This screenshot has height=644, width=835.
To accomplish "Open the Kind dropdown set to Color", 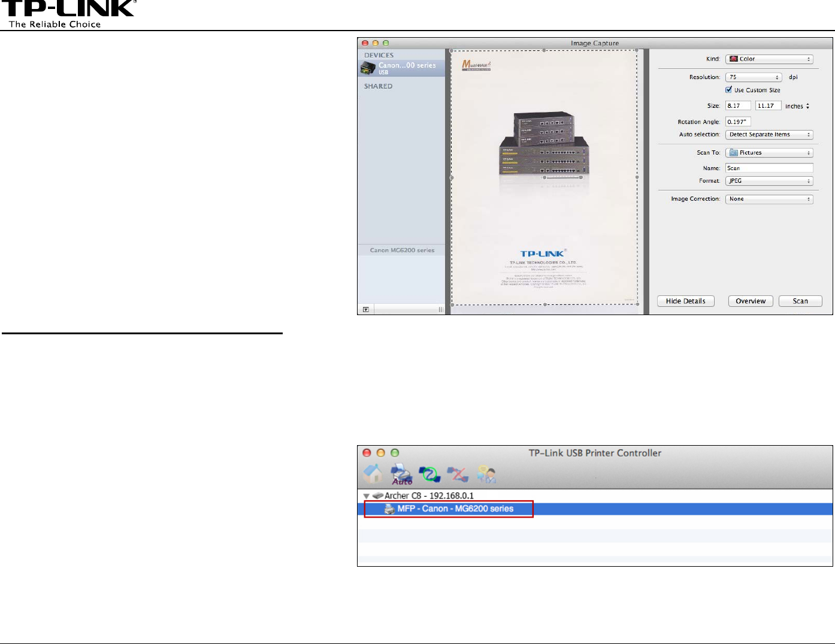I will coord(769,59).
